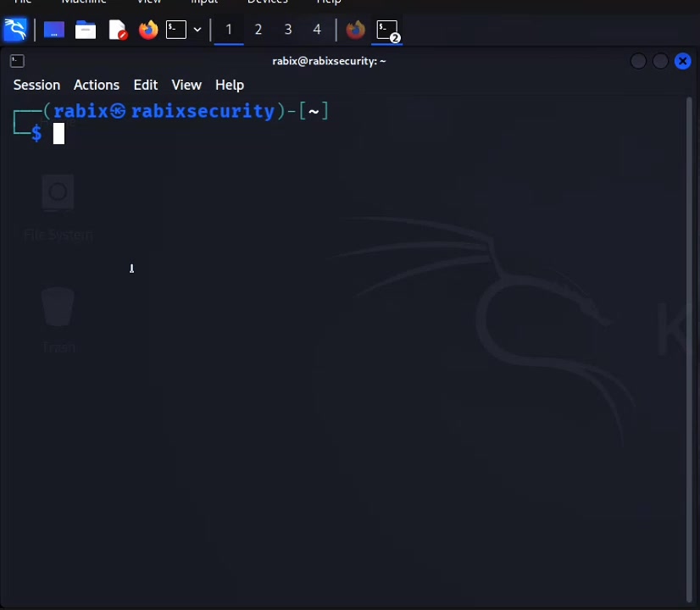Open the Session menu
Screen dimensions: 700x610
[36, 86]
